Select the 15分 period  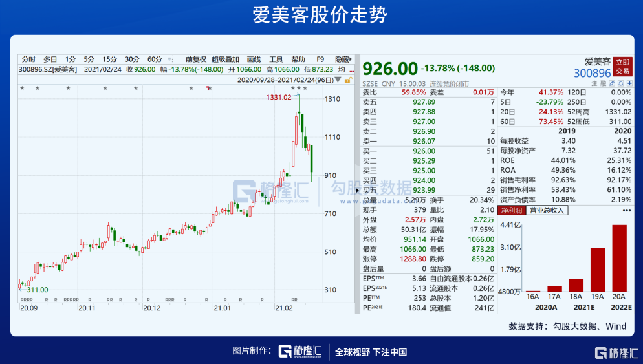[109, 59]
